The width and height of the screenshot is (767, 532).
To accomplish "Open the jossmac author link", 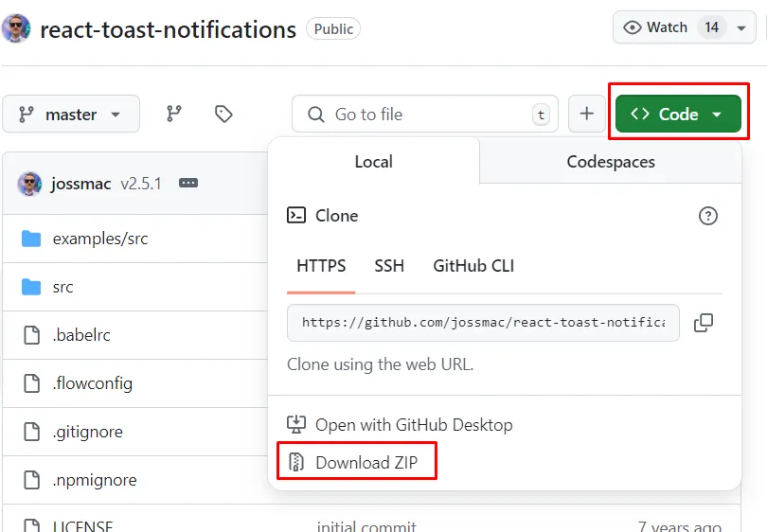I will click(80, 184).
